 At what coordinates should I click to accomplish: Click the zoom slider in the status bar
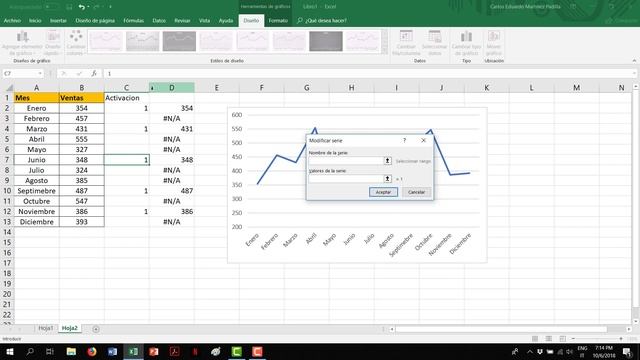597,339
